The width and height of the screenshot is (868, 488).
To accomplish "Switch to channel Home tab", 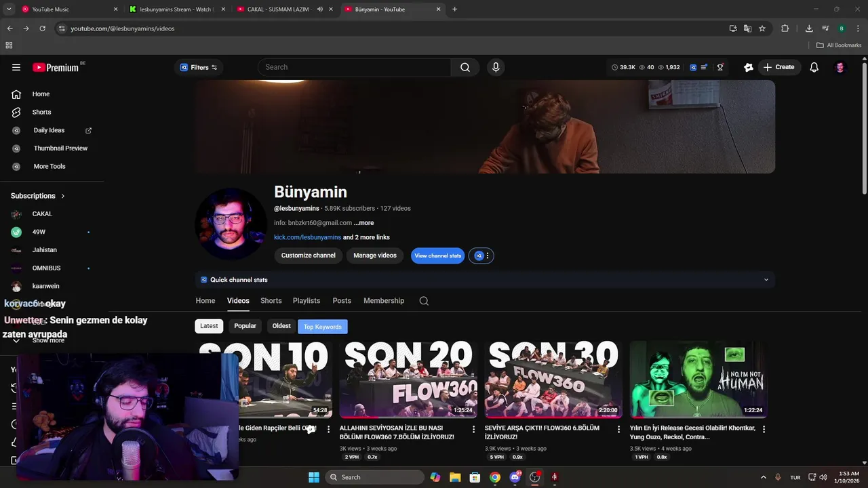I will coord(205,301).
